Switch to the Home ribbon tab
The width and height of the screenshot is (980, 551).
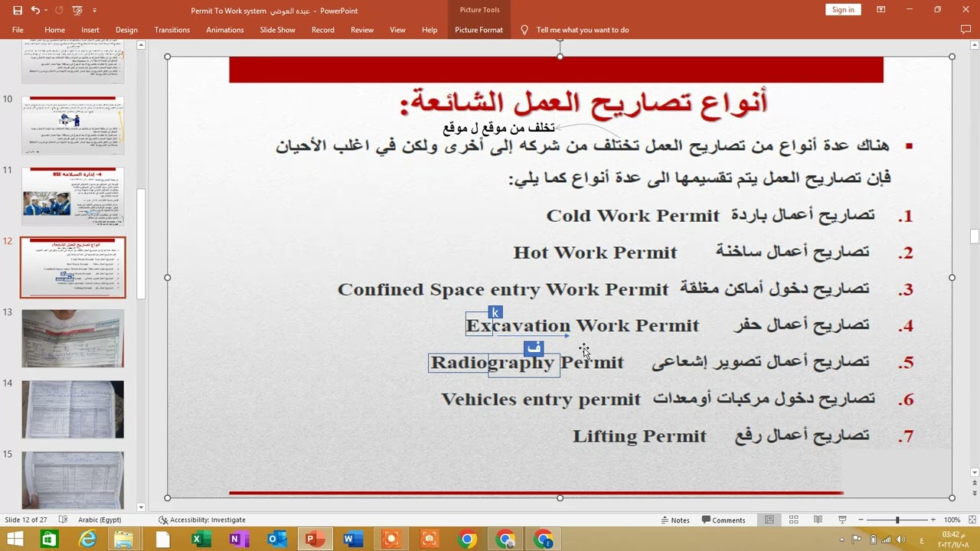pyautogui.click(x=55, y=30)
